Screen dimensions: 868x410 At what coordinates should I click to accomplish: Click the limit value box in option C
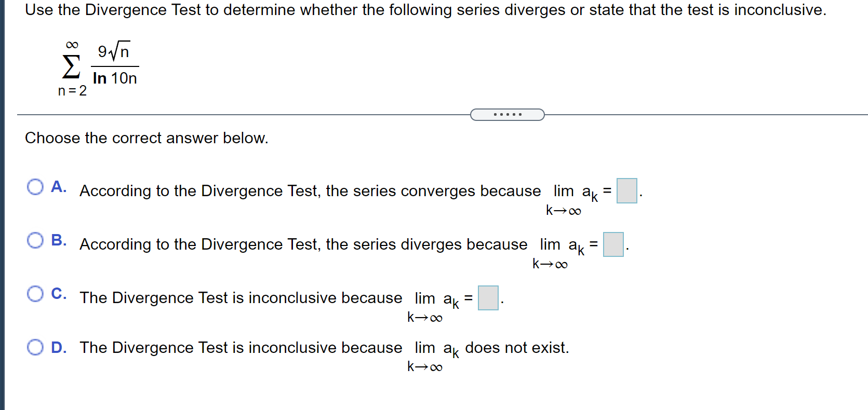point(487,298)
